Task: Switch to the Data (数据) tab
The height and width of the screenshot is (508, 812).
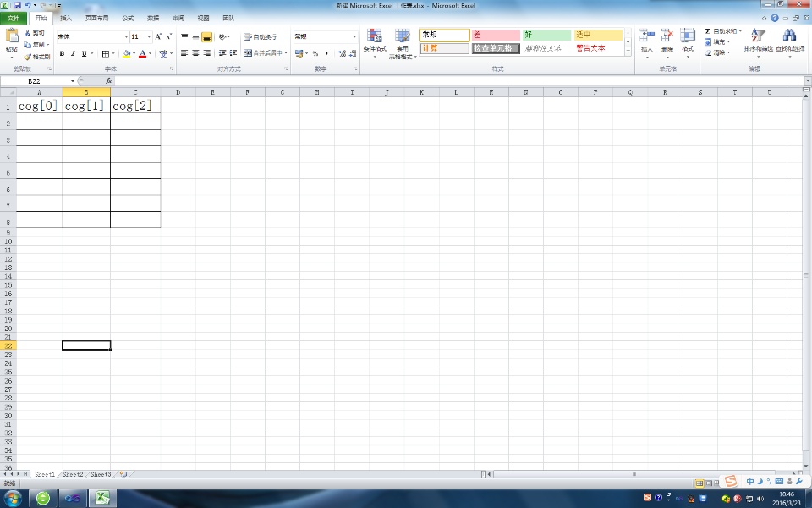Action: click(153, 18)
